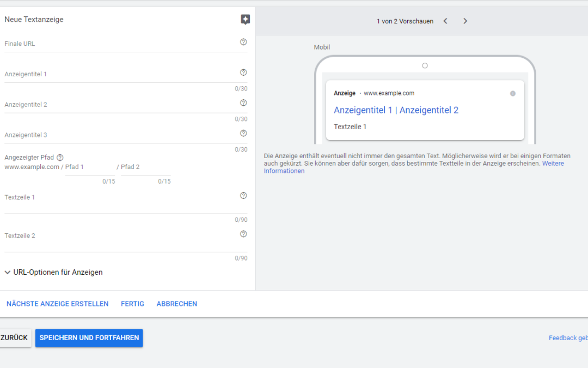Image resolution: width=588 pixels, height=368 pixels.
Task: Show the previous ad preview
Action: point(445,21)
